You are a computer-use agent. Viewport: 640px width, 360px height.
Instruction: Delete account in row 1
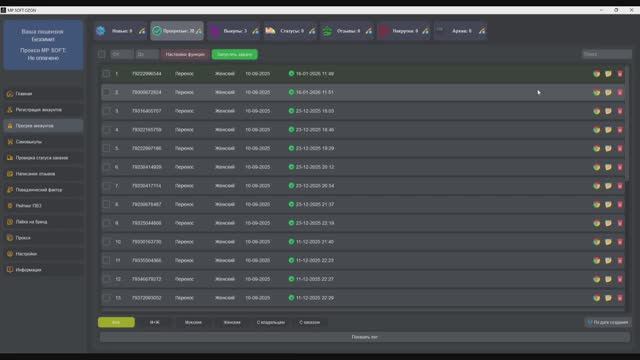pyautogui.click(x=620, y=74)
